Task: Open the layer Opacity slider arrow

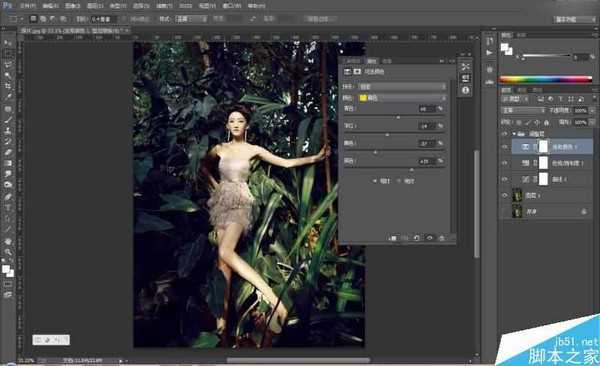Action: tap(592, 111)
